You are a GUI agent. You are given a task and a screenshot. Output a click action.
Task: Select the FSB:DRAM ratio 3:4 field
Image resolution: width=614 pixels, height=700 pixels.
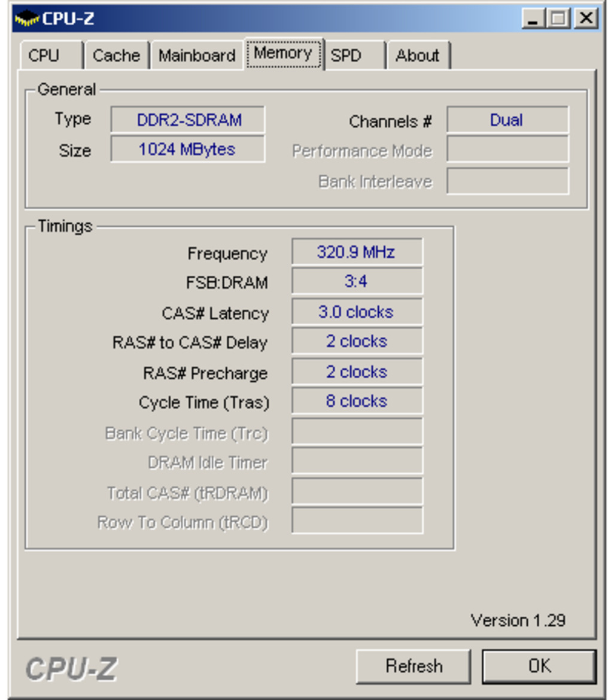[357, 281]
